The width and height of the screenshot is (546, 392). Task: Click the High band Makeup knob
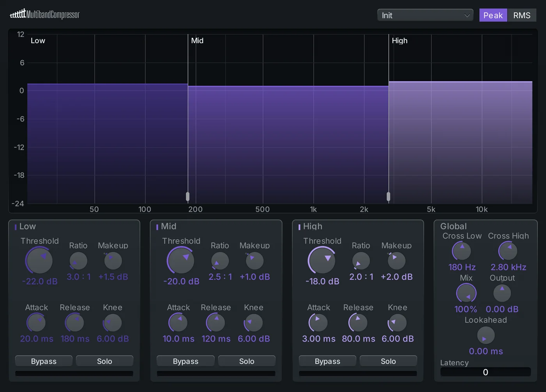point(397,261)
